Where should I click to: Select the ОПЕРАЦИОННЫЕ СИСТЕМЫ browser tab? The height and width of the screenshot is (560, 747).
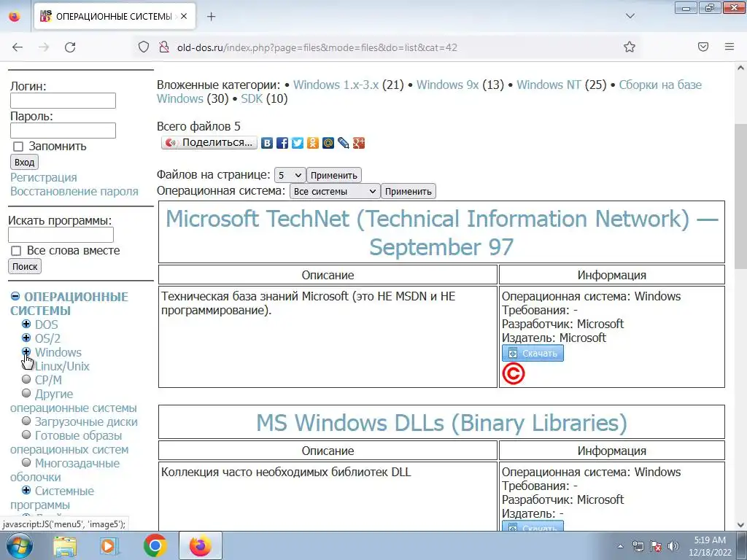(115, 17)
